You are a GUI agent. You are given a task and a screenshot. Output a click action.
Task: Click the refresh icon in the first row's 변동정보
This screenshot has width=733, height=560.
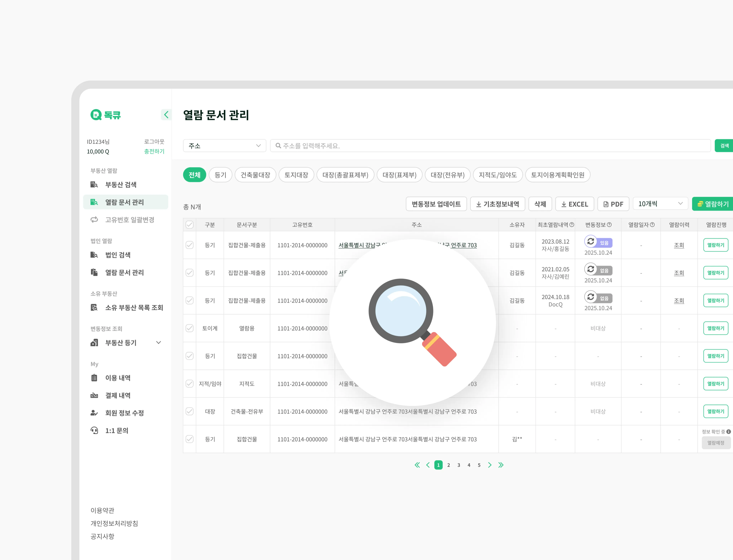[590, 241]
